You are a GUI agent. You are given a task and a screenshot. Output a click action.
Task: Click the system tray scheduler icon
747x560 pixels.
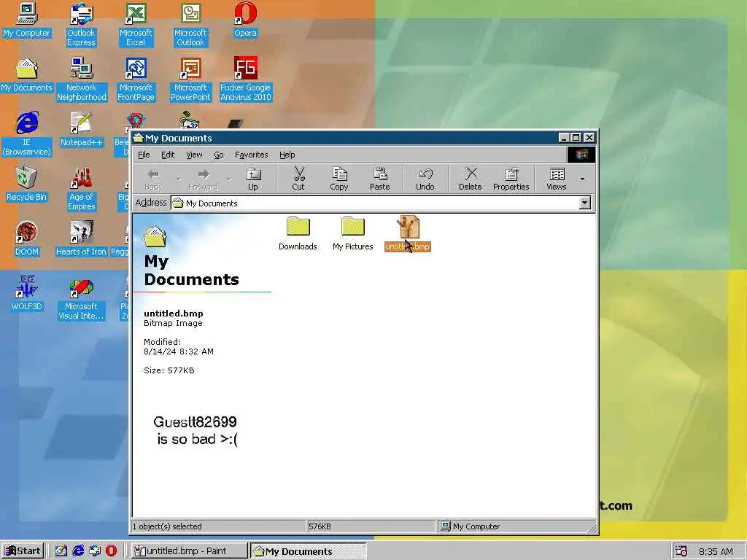681,551
